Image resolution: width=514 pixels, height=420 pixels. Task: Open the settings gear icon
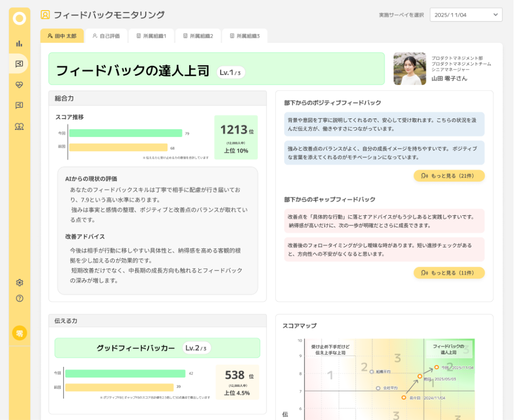19,283
